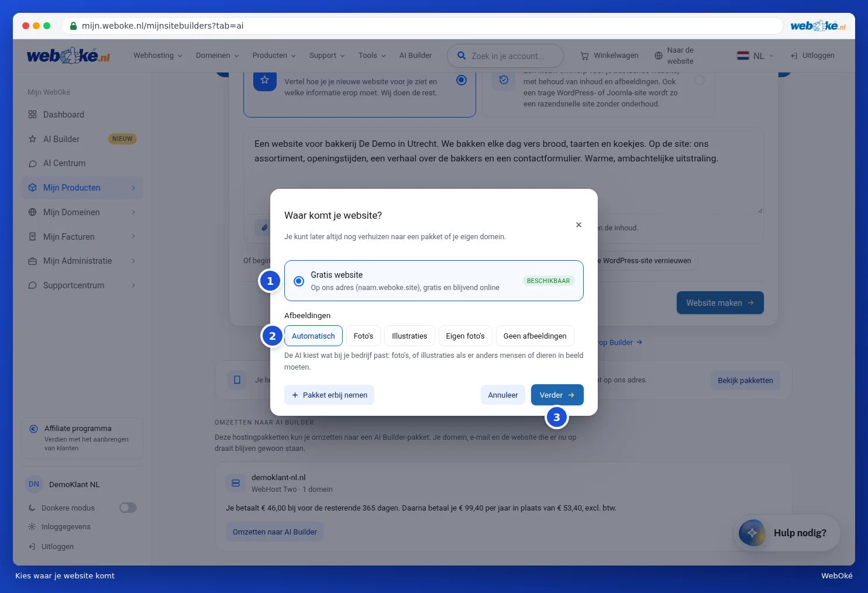Viewport: 868px width, 593px height.
Task: Click the Dashboard grid icon in sidebar
Action: [32, 115]
